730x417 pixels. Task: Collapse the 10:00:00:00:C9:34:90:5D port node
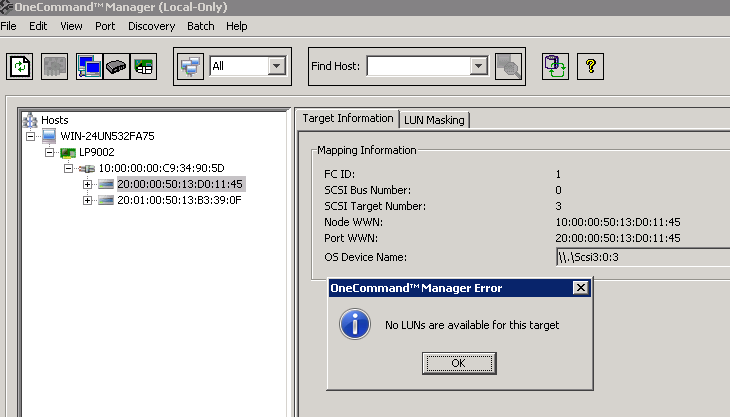(x=68, y=168)
